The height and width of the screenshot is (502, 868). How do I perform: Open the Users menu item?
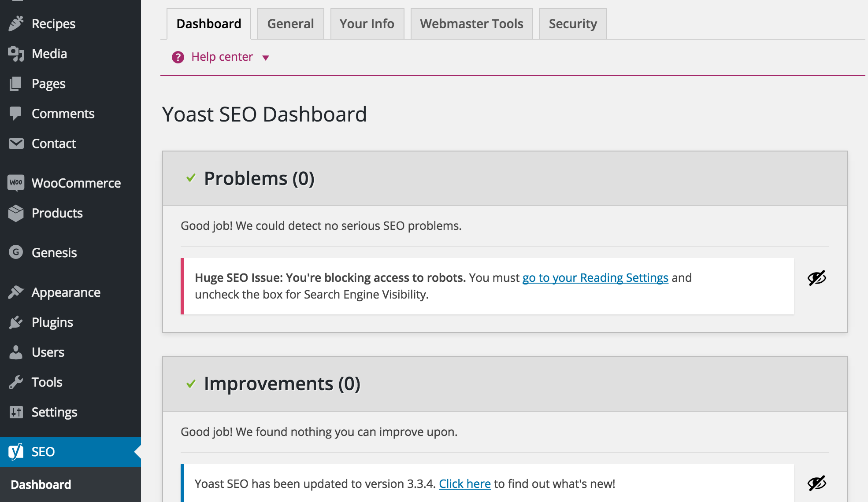[x=70, y=352]
